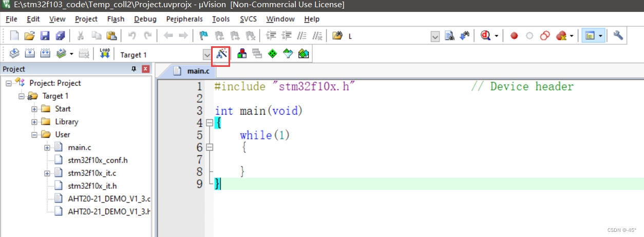Viewport: 644px width, 237px height.
Task: Select AHT20-21_DEMO_V1_3.h file in tree
Action: tap(109, 211)
